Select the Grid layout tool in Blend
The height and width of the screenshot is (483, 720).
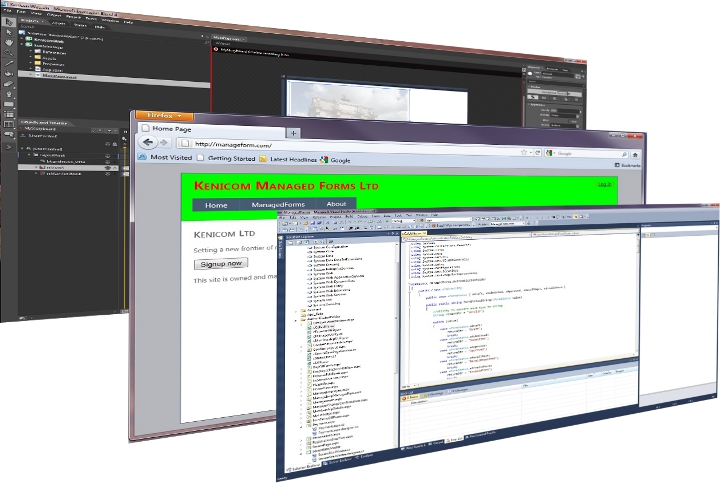(9, 114)
